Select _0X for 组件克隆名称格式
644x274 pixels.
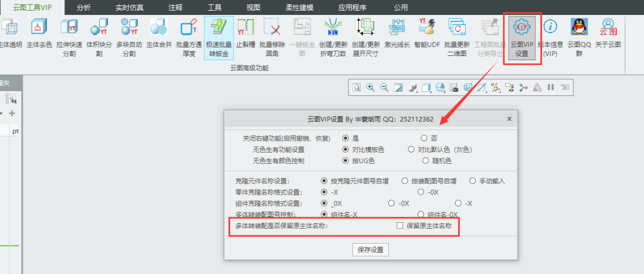point(324,203)
